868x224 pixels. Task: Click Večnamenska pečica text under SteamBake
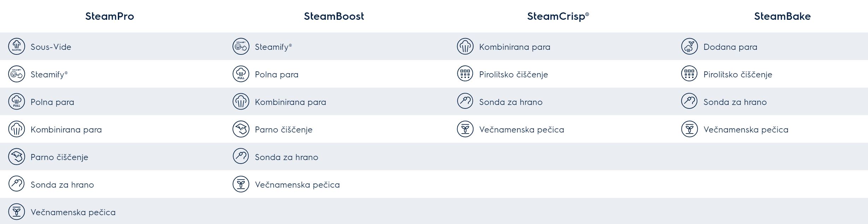tap(746, 130)
